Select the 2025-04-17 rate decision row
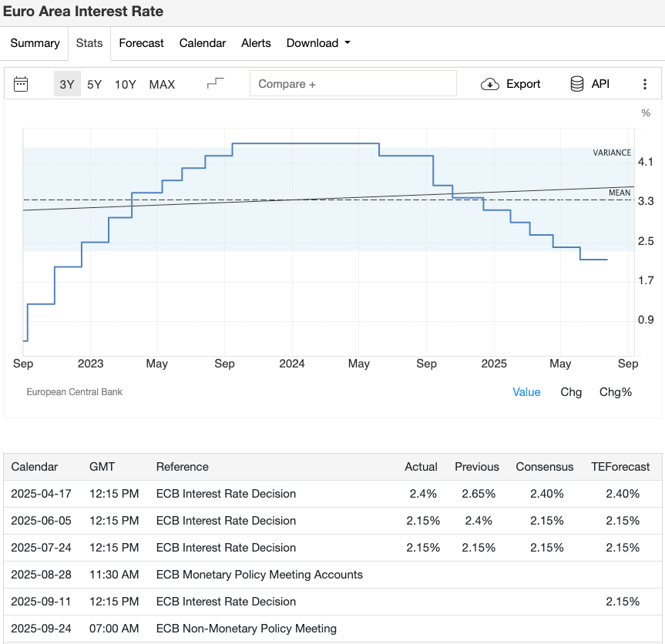 331,494
